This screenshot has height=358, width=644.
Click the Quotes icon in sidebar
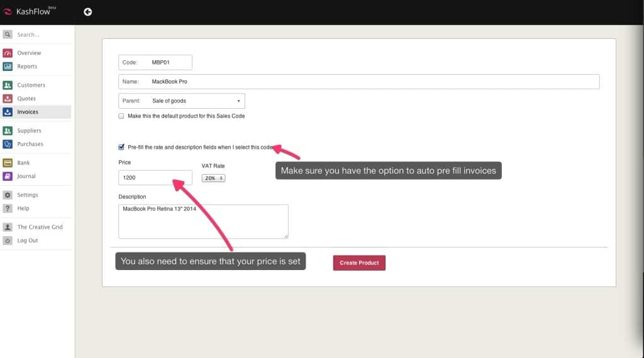point(8,99)
